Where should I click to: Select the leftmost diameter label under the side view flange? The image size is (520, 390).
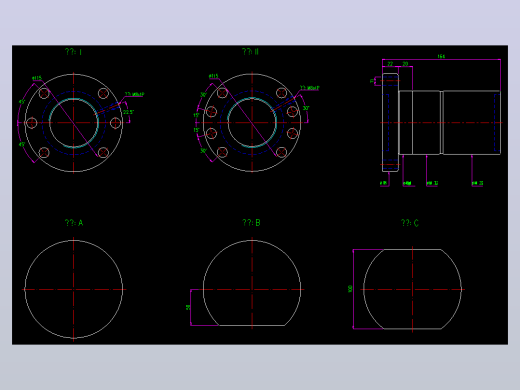(x=384, y=183)
